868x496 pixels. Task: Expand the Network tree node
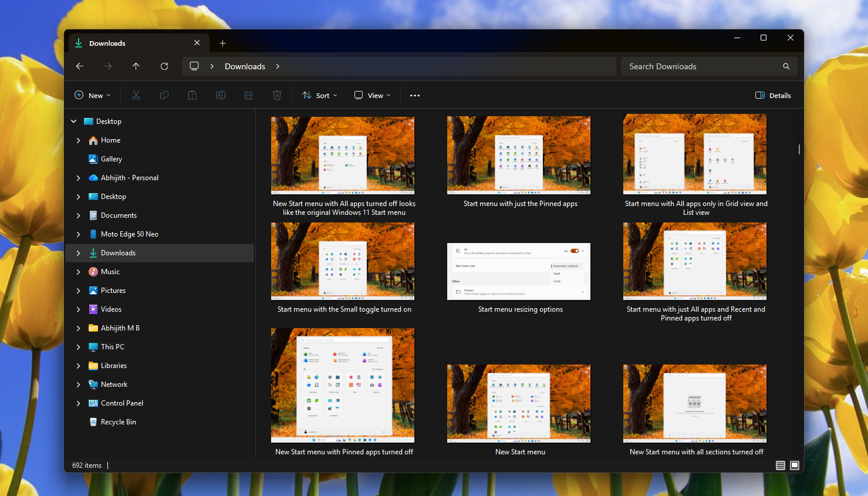click(78, 384)
